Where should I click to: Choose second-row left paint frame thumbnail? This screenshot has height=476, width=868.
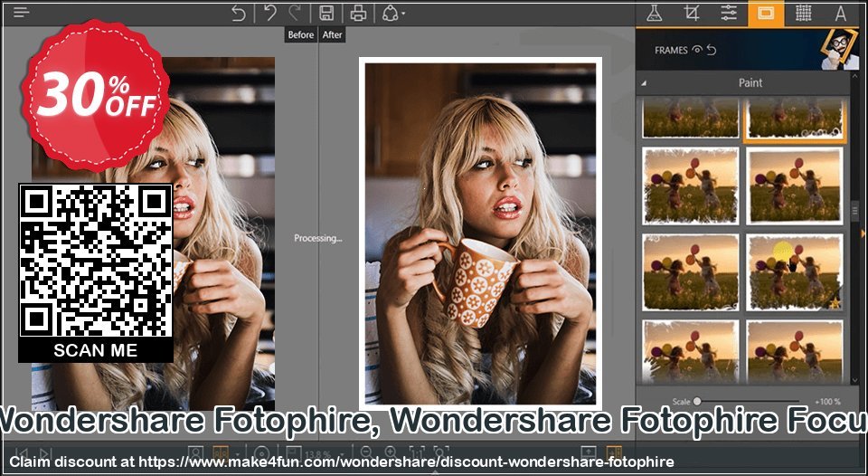tap(690, 186)
